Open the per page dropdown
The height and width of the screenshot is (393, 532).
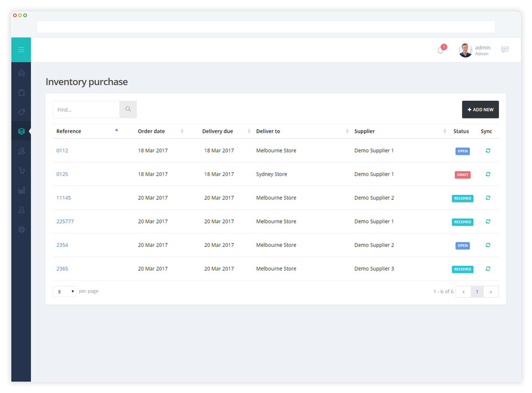(x=64, y=291)
